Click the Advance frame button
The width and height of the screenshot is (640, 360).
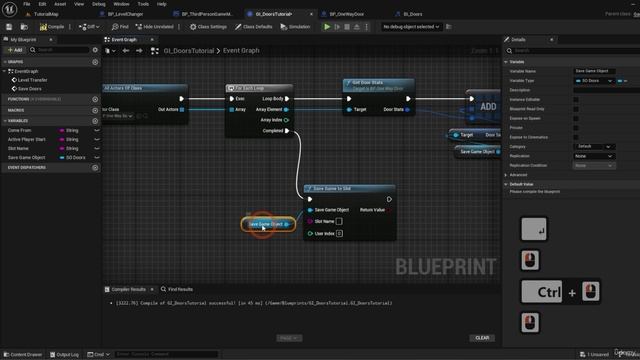pos(337,27)
